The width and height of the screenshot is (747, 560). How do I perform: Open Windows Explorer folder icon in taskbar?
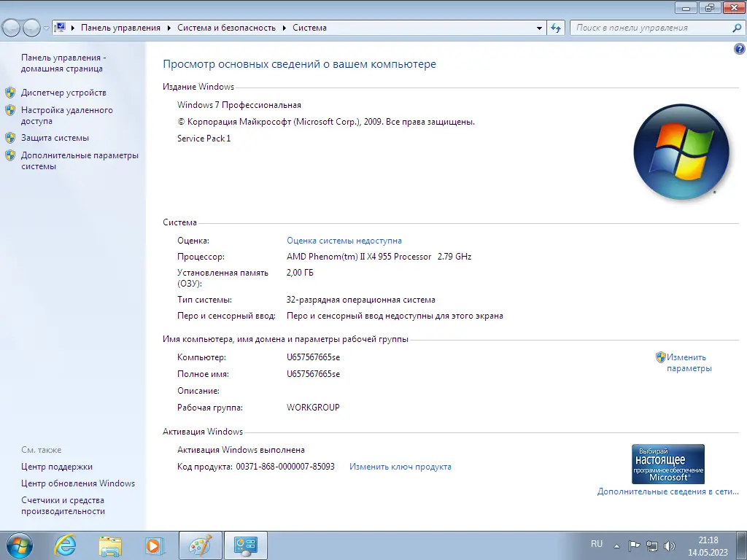[110, 545]
